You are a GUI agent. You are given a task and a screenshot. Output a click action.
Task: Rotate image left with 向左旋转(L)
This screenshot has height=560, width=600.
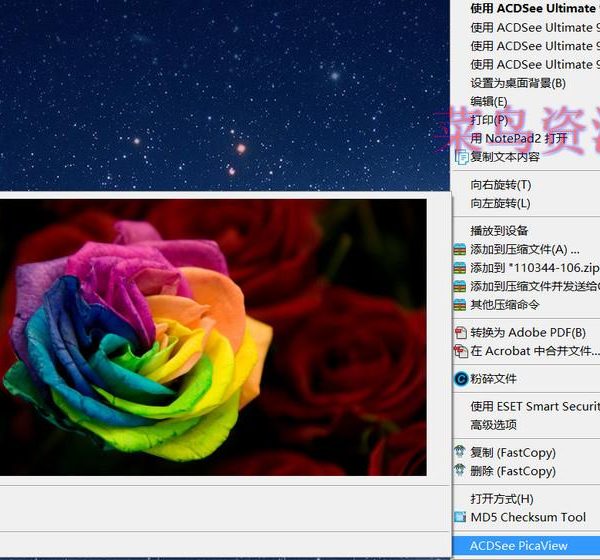(500, 203)
